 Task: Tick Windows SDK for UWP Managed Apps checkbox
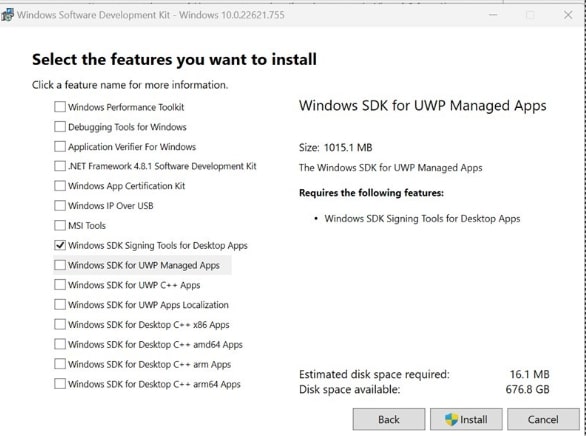(x=60, y=265)
